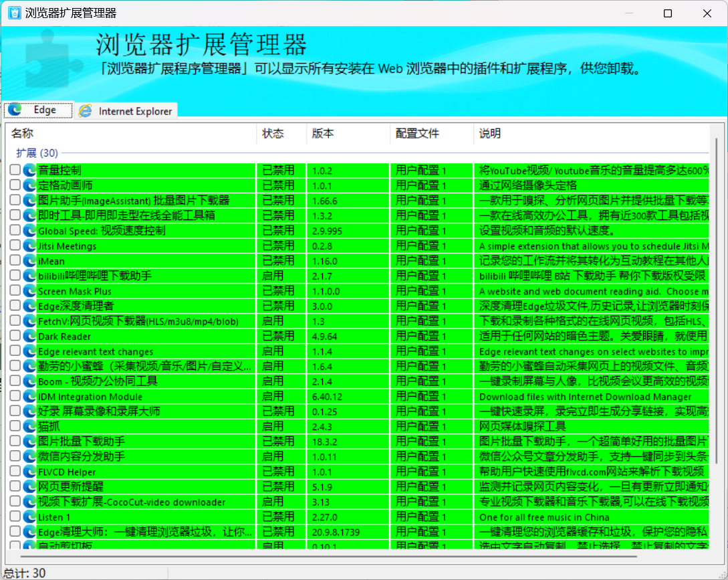Click the Edge icon next to 猫抓
The height and width of the screenshot is (580, 728).
(29, 426)
